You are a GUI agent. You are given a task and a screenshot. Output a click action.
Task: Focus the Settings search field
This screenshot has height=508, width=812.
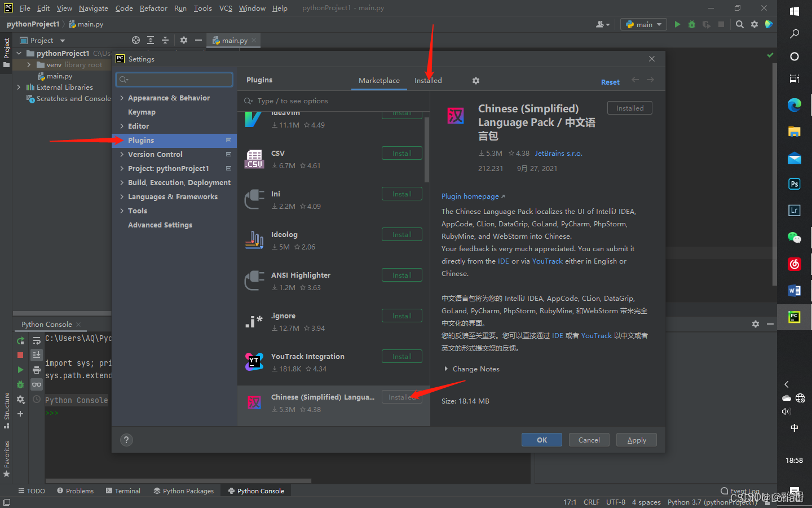(x=174, y=80)
